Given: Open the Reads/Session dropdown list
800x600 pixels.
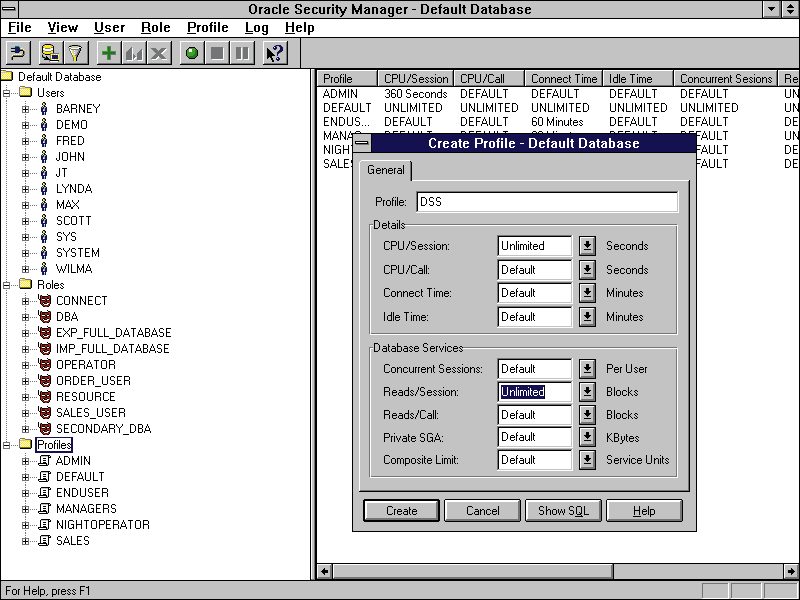Looking at the screenshot, I should click(x=587, y=392).
